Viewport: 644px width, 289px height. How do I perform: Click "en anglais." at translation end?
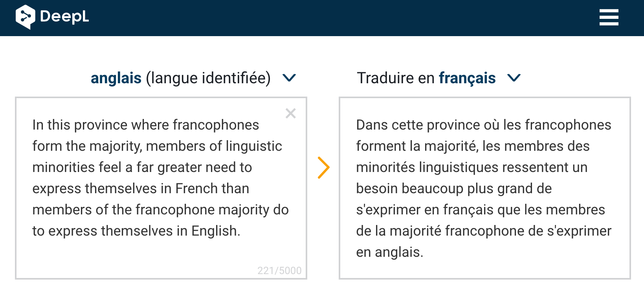coord(389,252)
